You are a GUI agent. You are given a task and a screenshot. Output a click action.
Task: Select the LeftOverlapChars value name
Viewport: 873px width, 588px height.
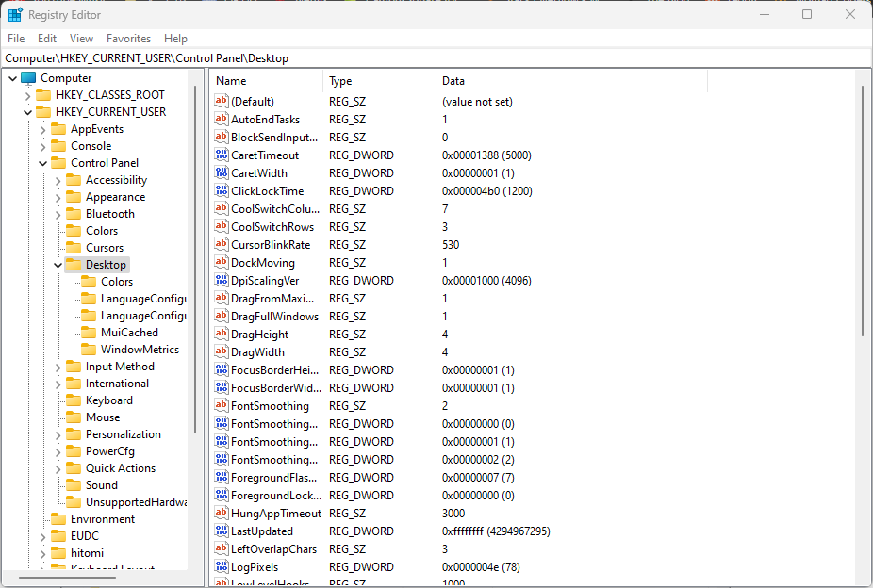[x=274, y=549]
